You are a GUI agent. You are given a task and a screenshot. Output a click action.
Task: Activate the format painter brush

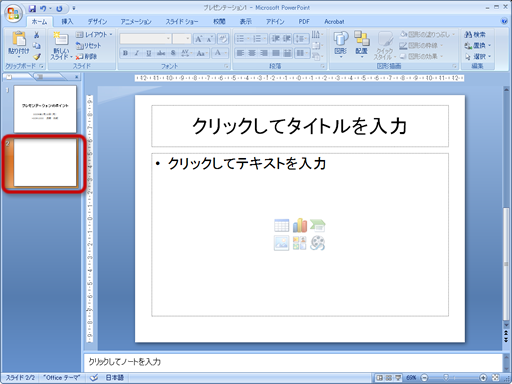tap(37, 57)
